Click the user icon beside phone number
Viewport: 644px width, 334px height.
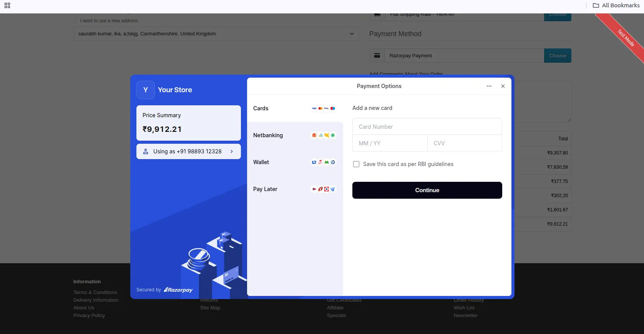[146, 151]
